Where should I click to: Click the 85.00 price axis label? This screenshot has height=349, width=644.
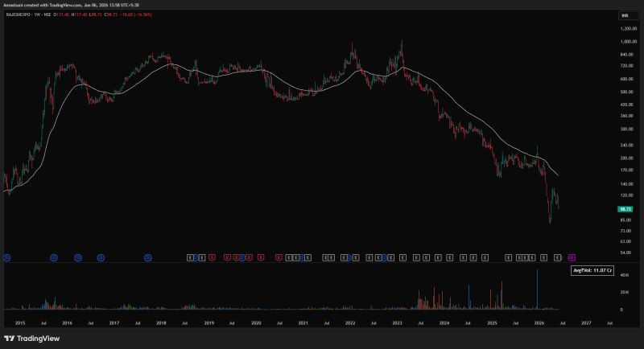[x=625, y=220]
